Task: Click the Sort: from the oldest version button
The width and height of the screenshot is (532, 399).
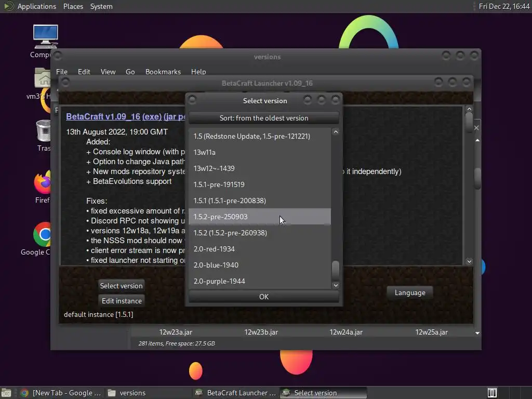Action: 263,118
